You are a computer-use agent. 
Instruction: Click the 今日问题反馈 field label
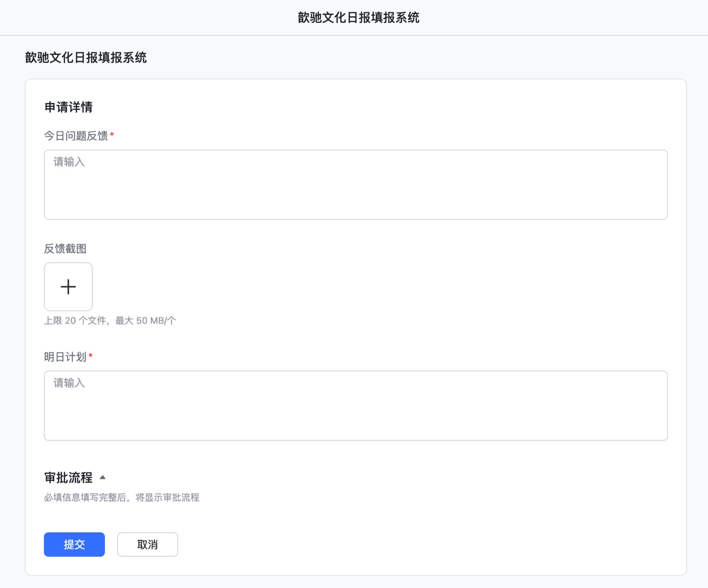(x=76, y=136)
